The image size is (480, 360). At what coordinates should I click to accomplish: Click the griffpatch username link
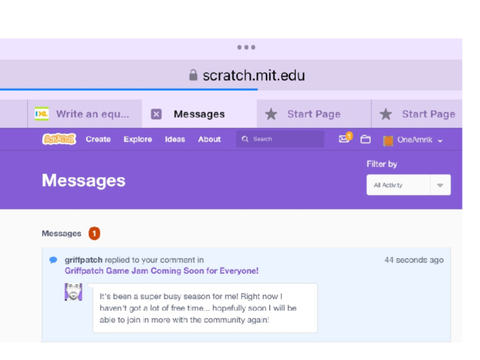84,260
